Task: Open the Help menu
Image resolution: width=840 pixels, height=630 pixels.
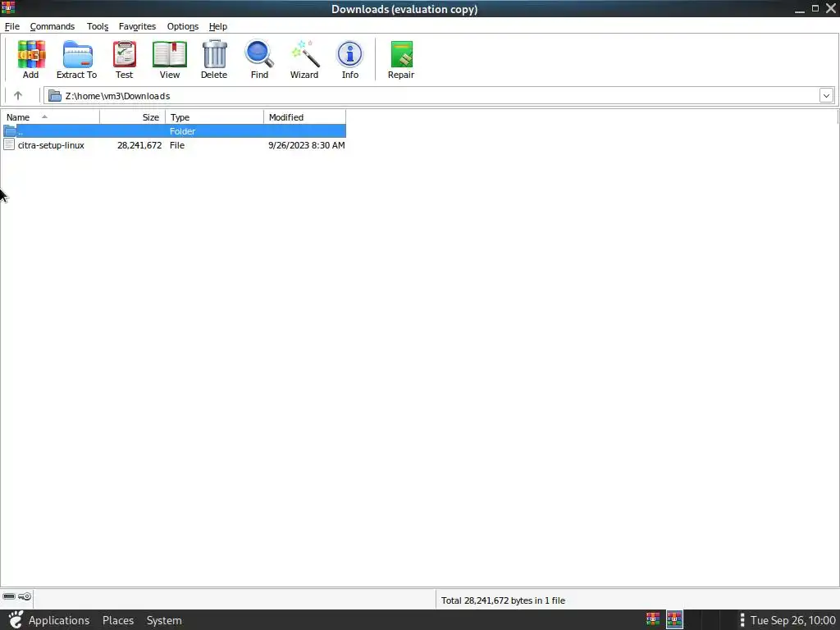Action: coord(218,26)
